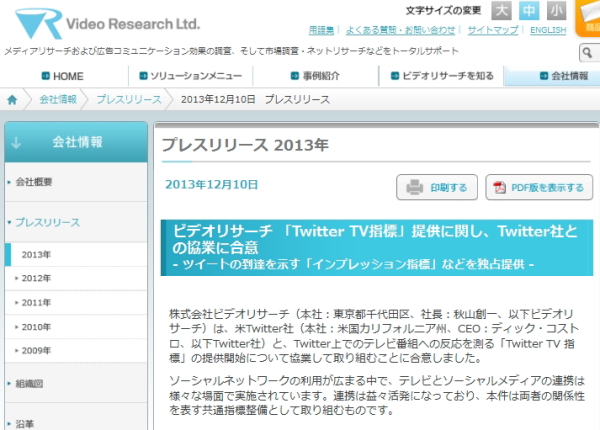600x430 pixels.
Task: Open the HOME navigation tab
Action: [x=62, y=76]
